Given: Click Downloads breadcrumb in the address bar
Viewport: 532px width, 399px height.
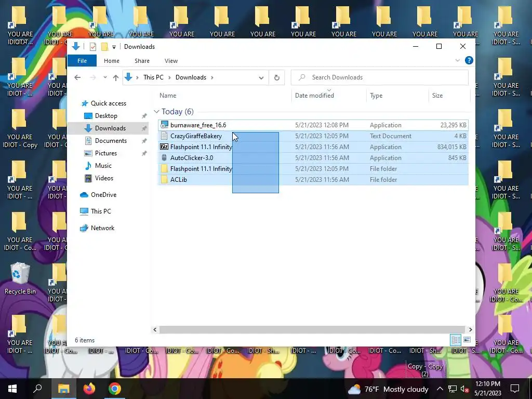Looking at the screenshot, I should pyautogui.click(x=191, y=77).
